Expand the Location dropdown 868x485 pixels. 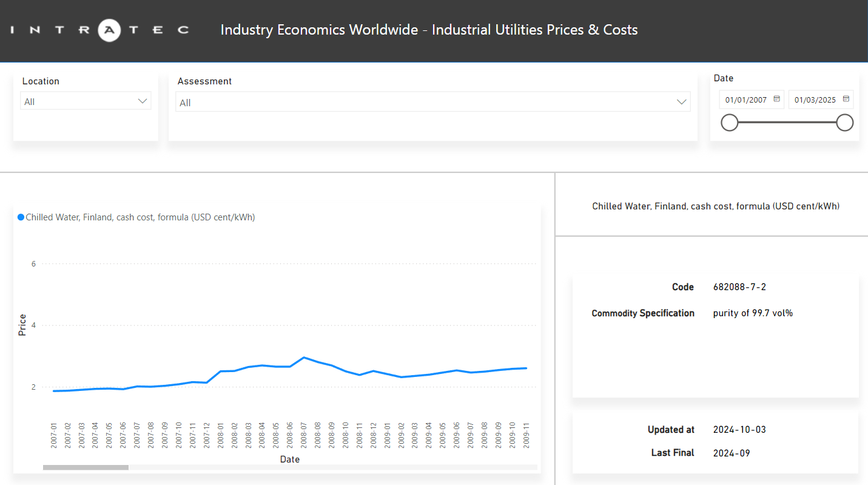tap(143, 101)
